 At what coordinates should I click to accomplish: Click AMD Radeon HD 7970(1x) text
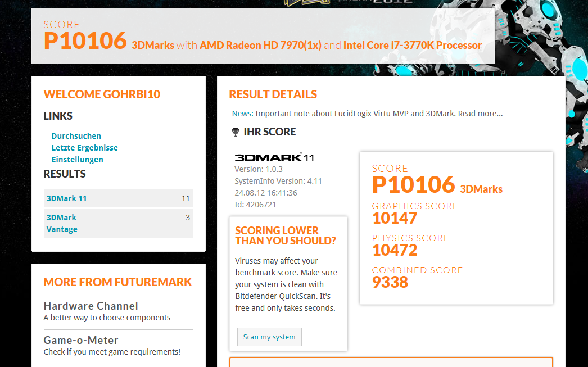pos(260,46)
